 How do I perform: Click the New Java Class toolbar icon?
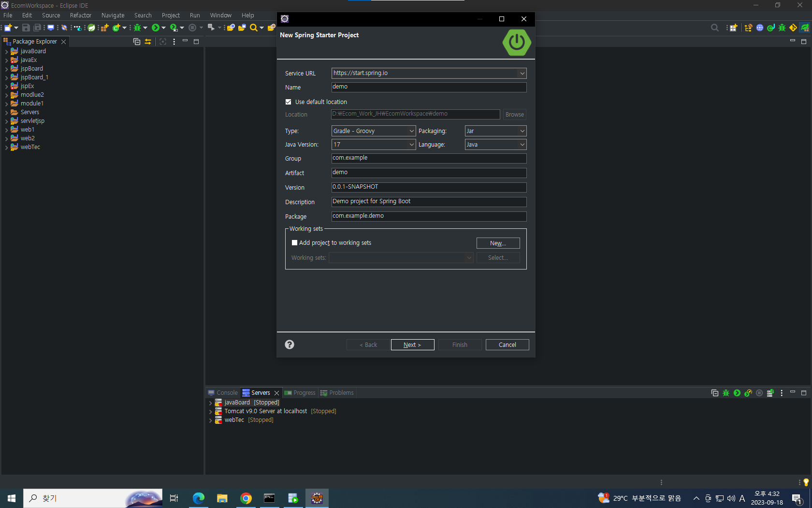[x=116, y=28]
